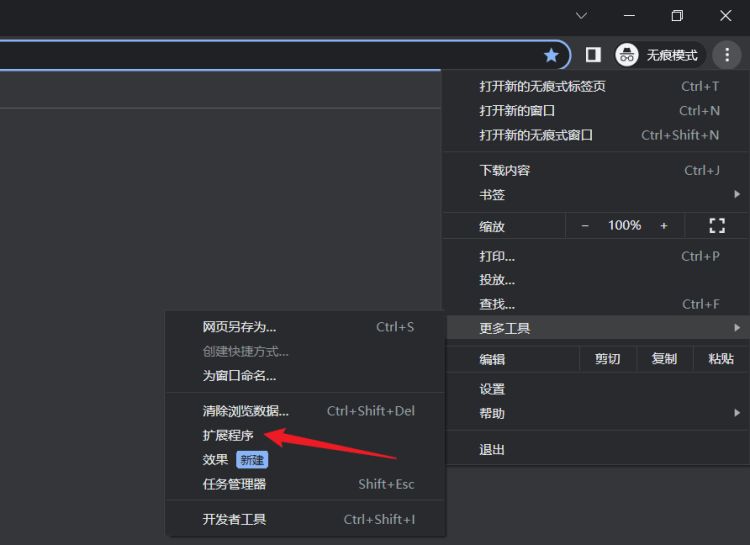Open the side panel icon

click(593, 55)
